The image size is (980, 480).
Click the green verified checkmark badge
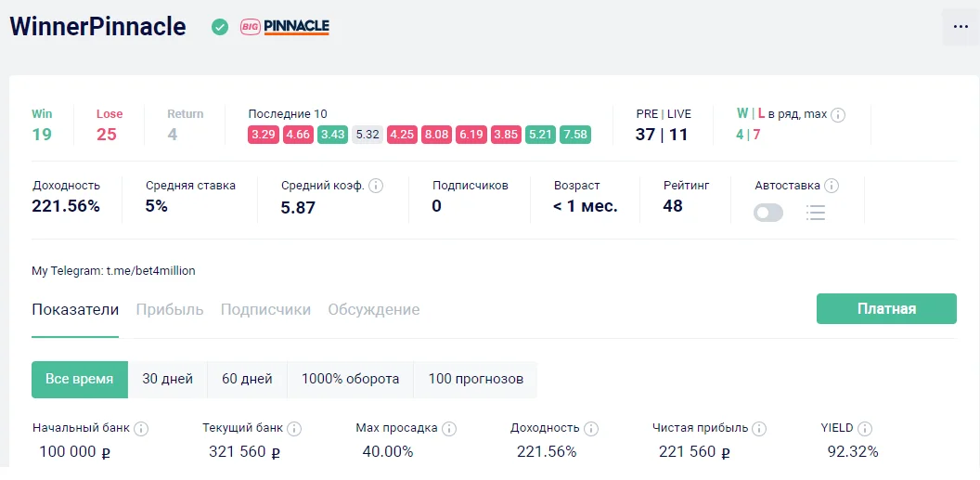(x=220, y=27)
